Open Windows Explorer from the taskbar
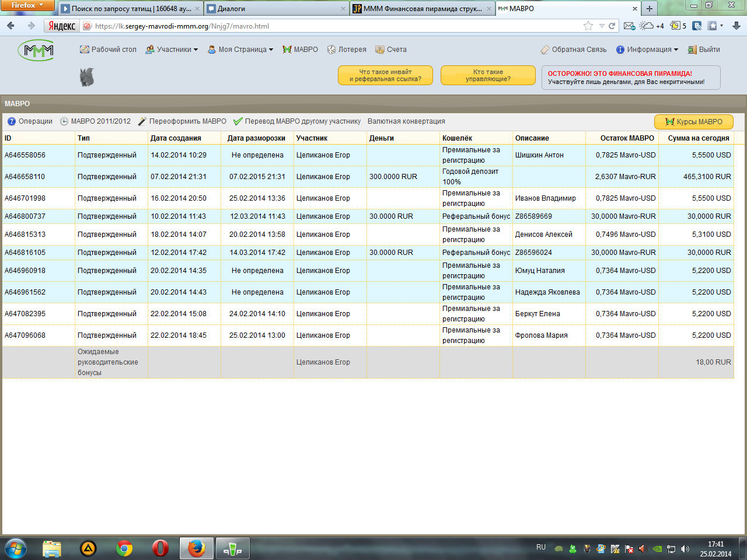The height and width of the screenshot is (560, 747). 52,549
